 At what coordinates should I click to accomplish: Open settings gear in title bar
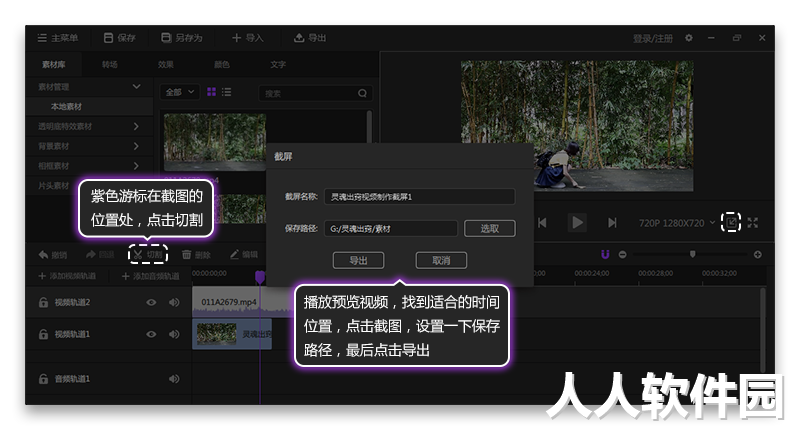click(x=689, y=38)
